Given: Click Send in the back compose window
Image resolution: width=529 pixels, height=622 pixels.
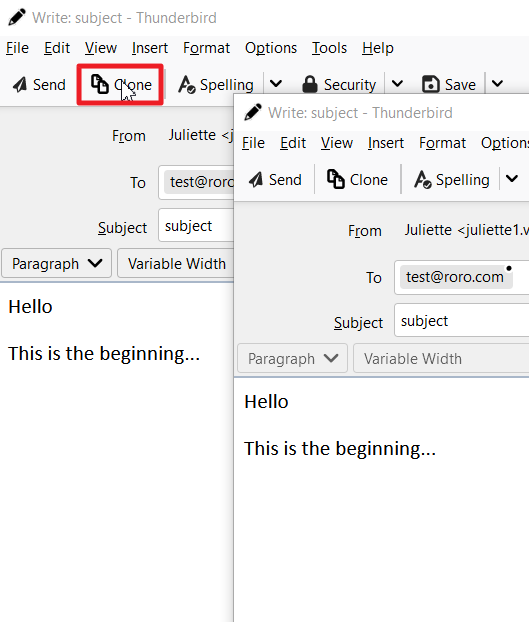Looking at the screenshot, I should (x=39, y=84).
